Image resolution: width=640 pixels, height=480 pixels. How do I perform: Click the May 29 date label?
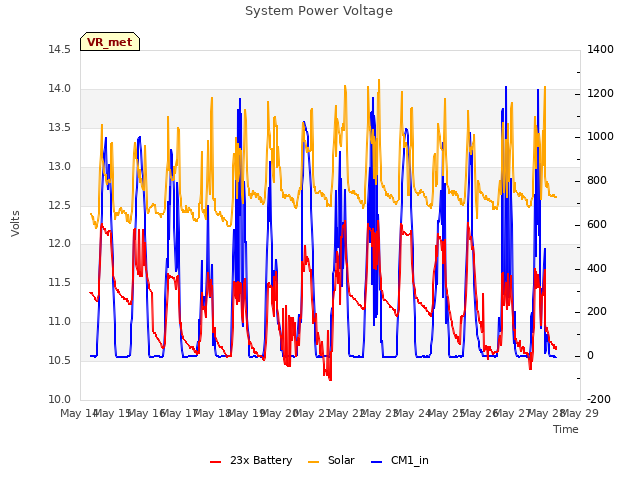[x=580, y=413]
